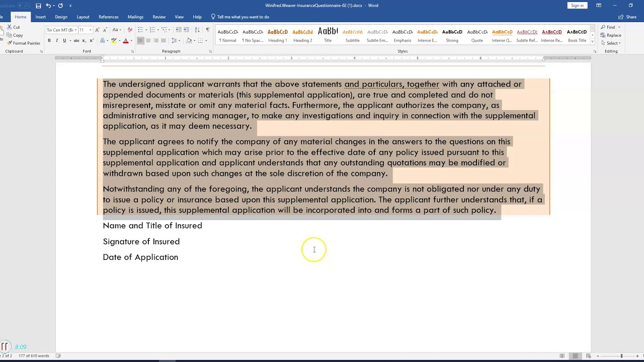Apply Text Effects and Typography
This screenshot has width=644, height=362.
click(102, 40)
